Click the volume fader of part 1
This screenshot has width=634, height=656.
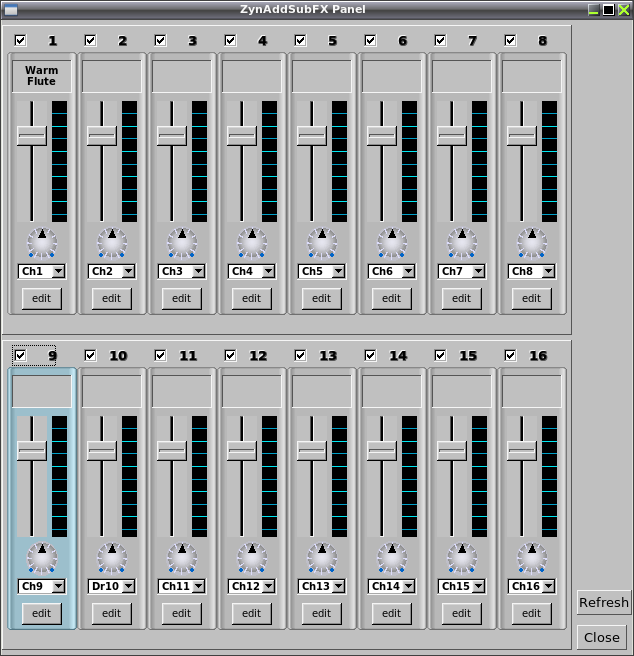[x=32, y=136]
